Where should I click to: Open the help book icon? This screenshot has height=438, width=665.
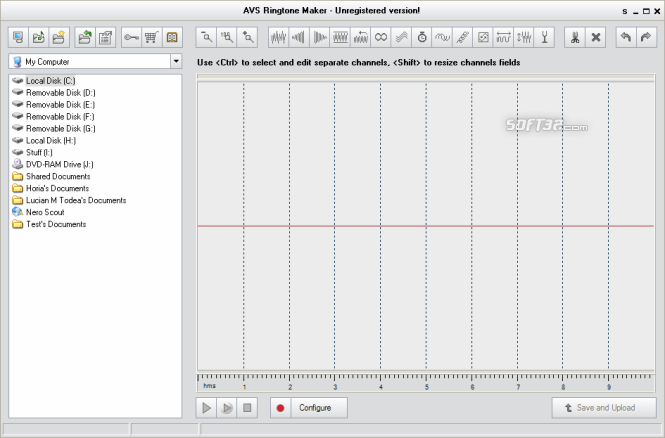tap(172, 37)
